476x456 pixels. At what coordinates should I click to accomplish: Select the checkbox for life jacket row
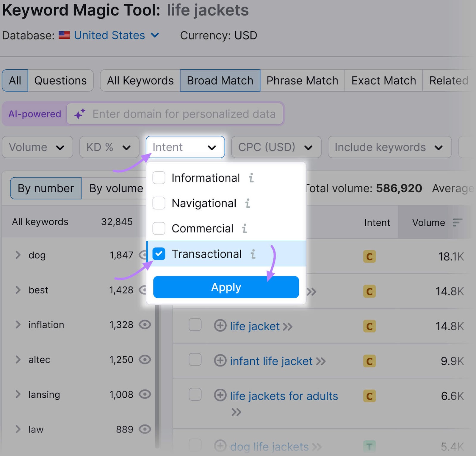195,324
